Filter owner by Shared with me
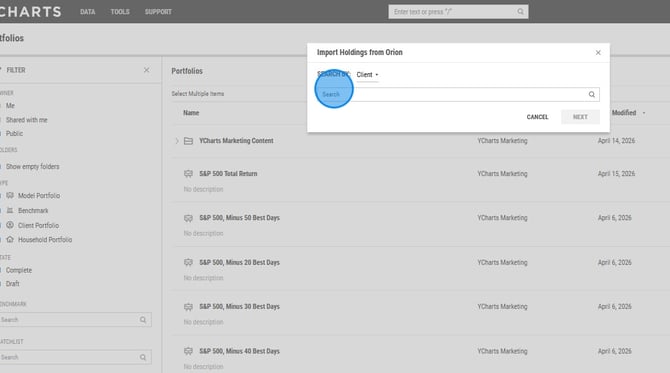This screenshot has height=373, width=670. [26, 120]
